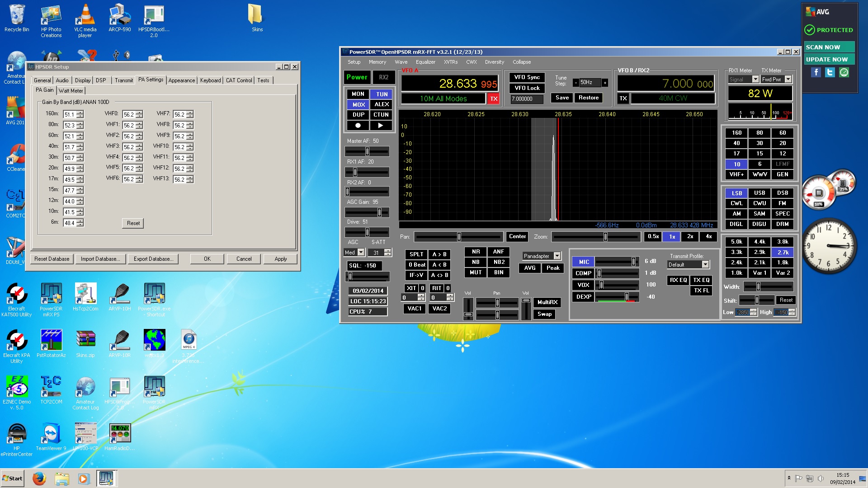The image size is (868, 488).
Task: Toggle the MOX transmit button
Action: [x=358, y=104]
